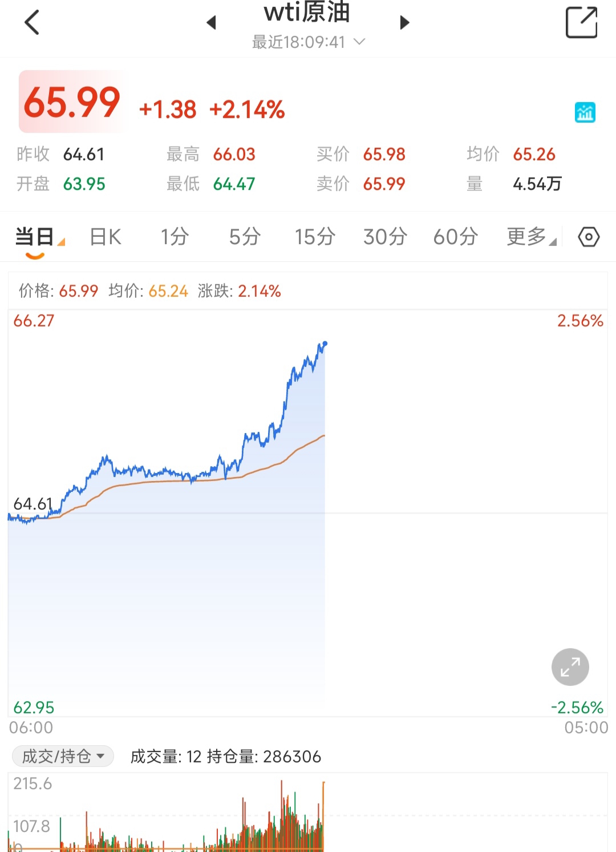Tap the share icon at top right

point(581,23)
